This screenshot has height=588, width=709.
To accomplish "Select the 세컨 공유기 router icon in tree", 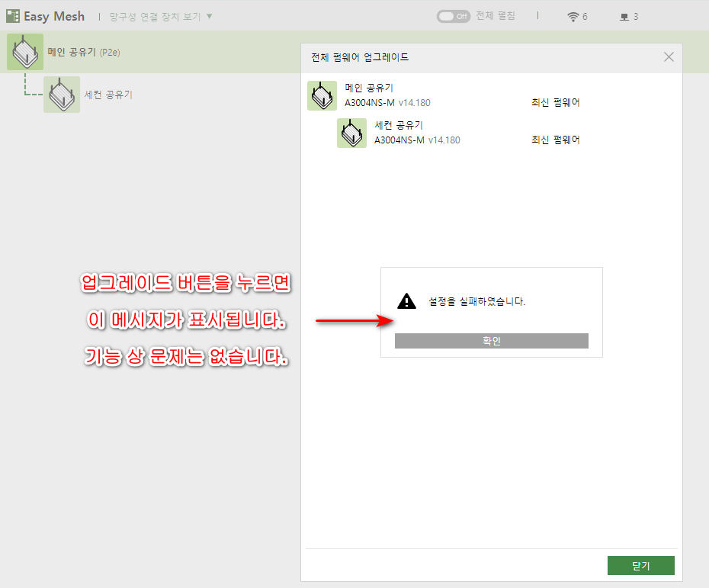I will point(62,95).
